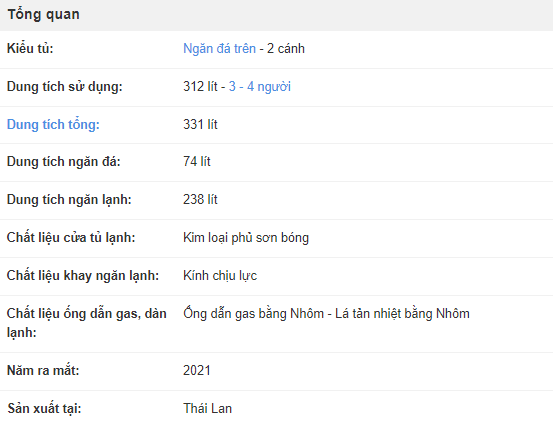Click the "Kiểu tủ:" label
Viewport: 553px width, 426px height.
pyautogui.click(x=30, y=49)
